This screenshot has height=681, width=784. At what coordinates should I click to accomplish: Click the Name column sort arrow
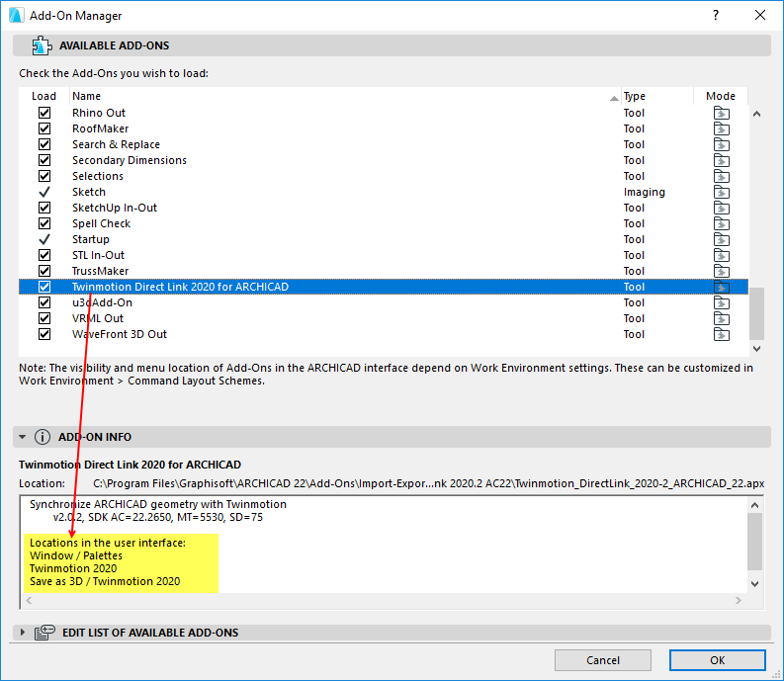coord(614,98)
